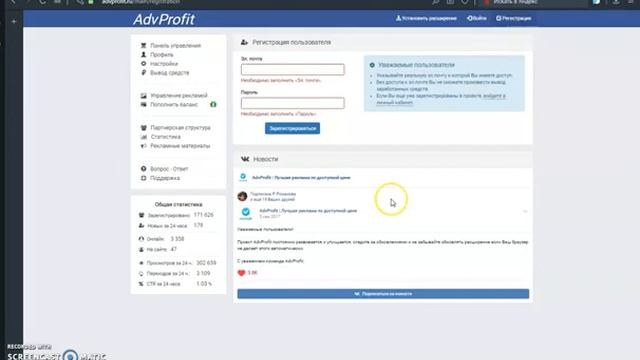Click the 'Онлайн' headset icon in statistics

pos(141,239)
